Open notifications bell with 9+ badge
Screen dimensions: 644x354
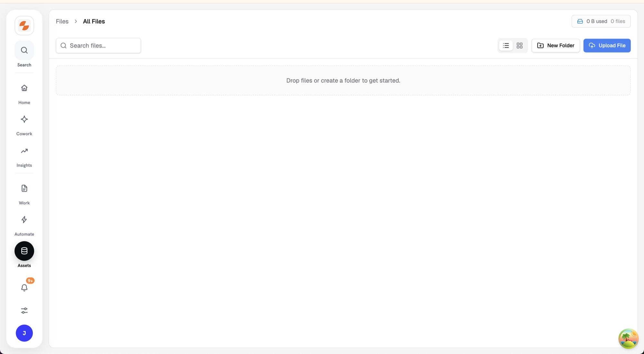point(24,287)
